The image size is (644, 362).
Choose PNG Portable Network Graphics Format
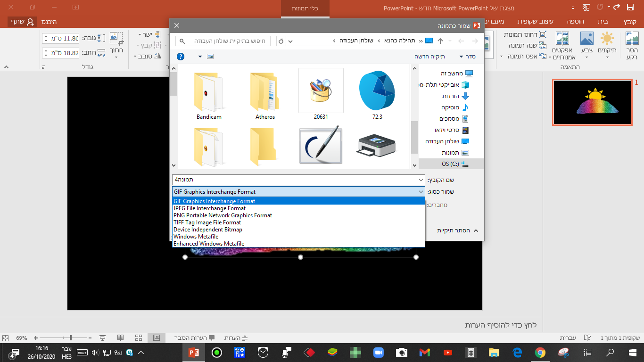click(298, 215)
